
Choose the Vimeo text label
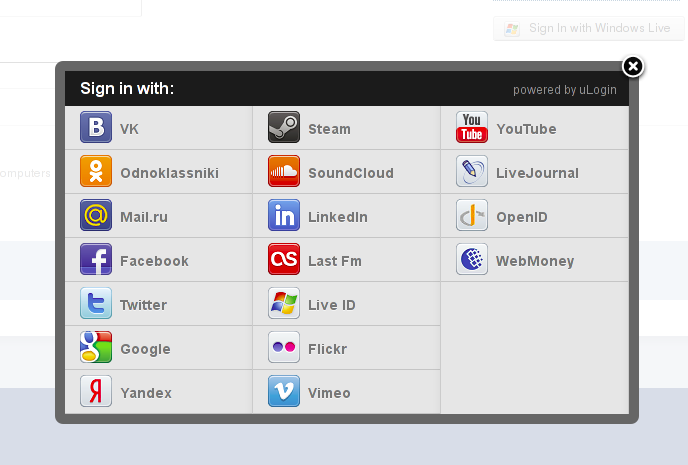pos(329,393)
